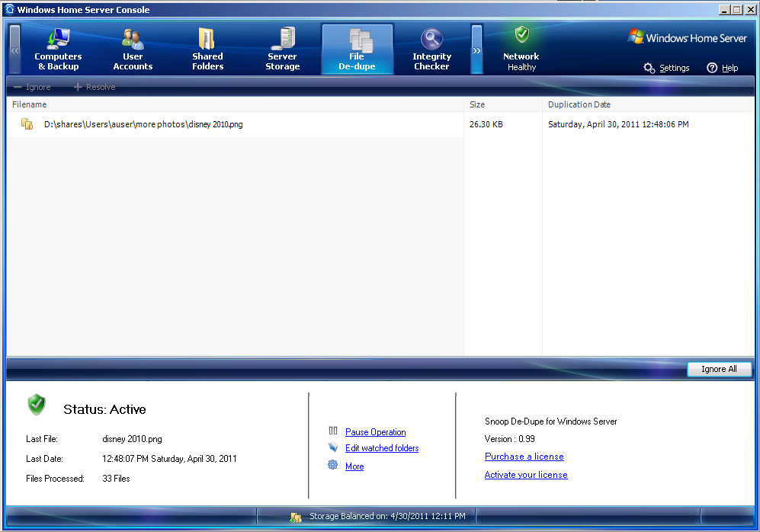Click the folder tag icon beside Edit watched folders
This screenshot has width=760, height=532.
pyautogui.click(x=333, y=447)
